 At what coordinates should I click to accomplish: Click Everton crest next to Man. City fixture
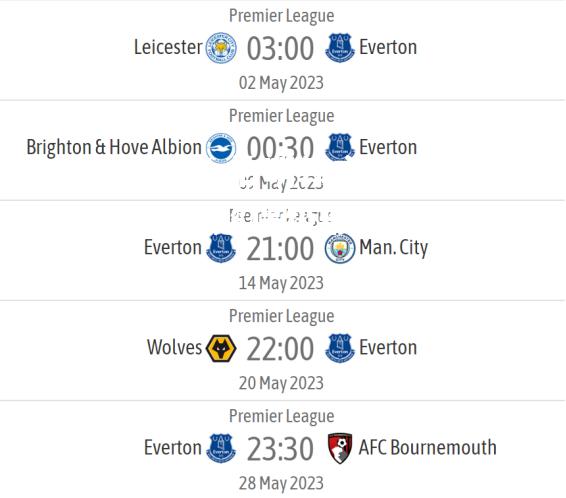tap(221, 248)
